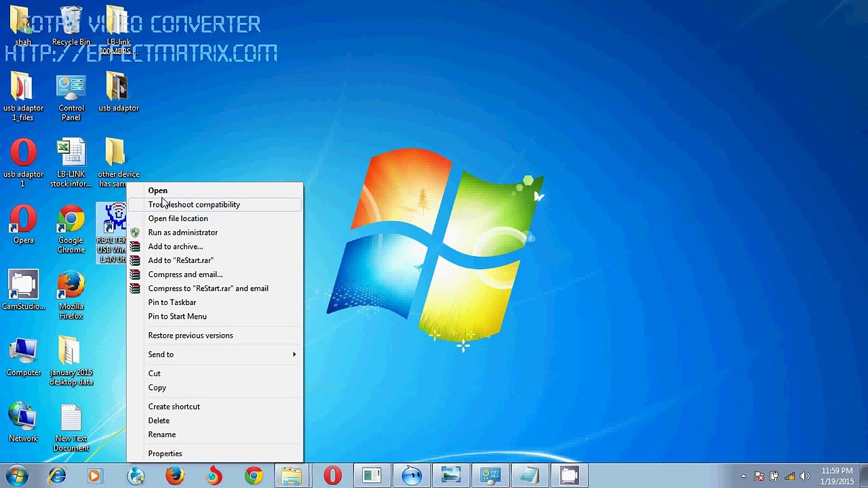Click the volume speaker icon in system tray
868x488 pixels.
point(805,476)
